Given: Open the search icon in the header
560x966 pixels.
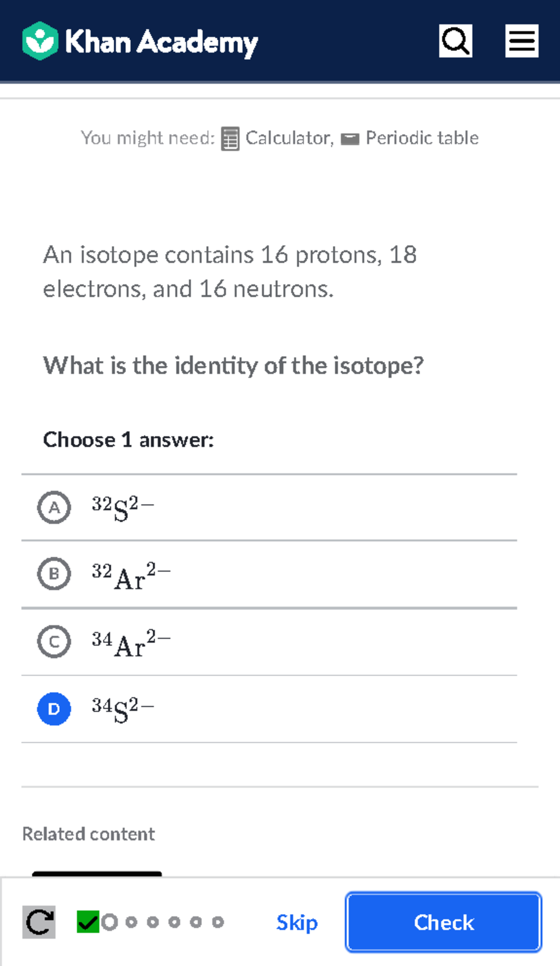Looking at the screenshot, I should point(455,42).
